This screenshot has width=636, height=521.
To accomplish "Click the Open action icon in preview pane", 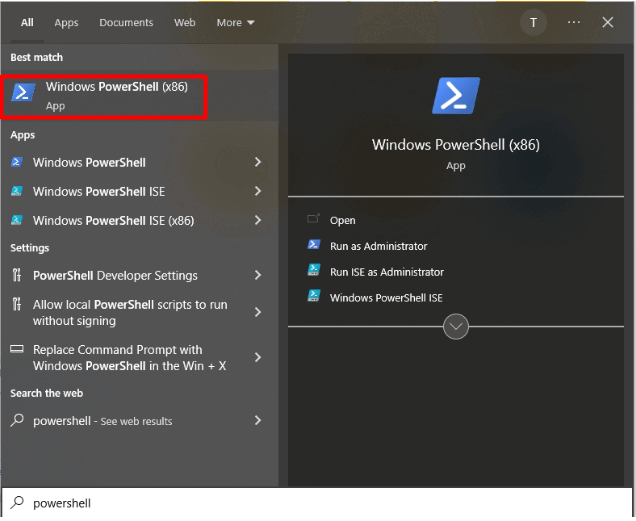I will 313,219.
